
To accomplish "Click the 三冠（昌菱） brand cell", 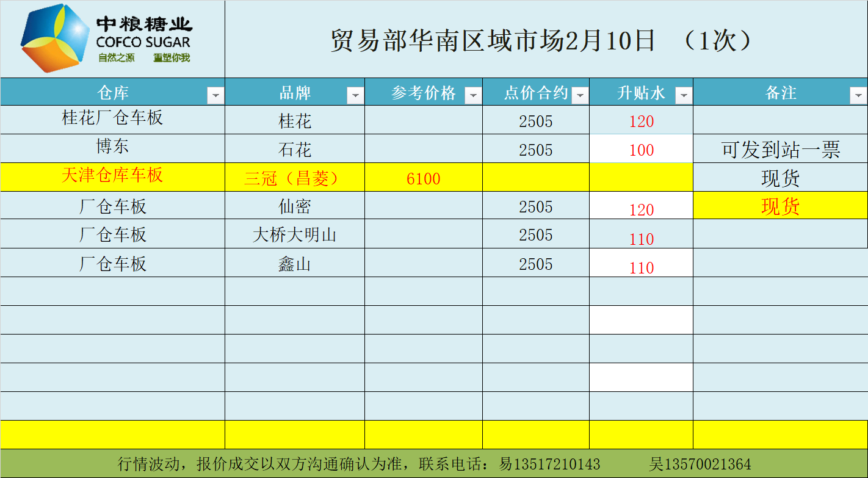I will coord(294,178).
